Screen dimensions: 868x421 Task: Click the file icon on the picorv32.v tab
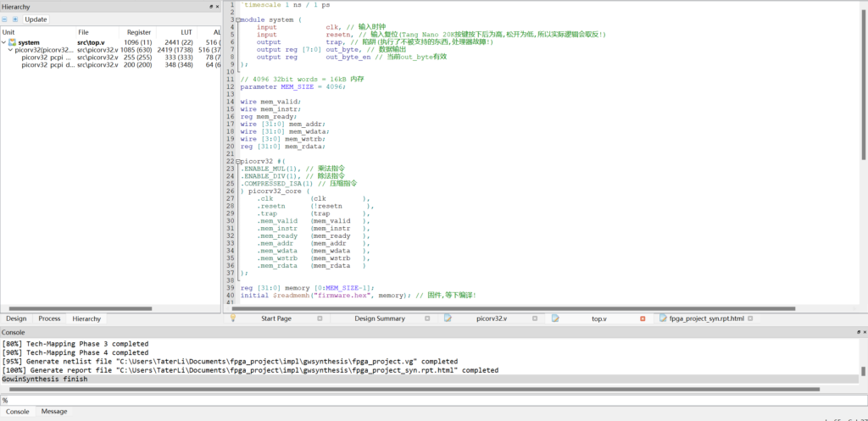(x=448, y=319)
